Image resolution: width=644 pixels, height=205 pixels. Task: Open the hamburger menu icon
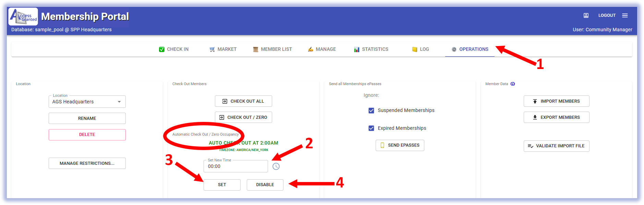click(x=625, y=15)
